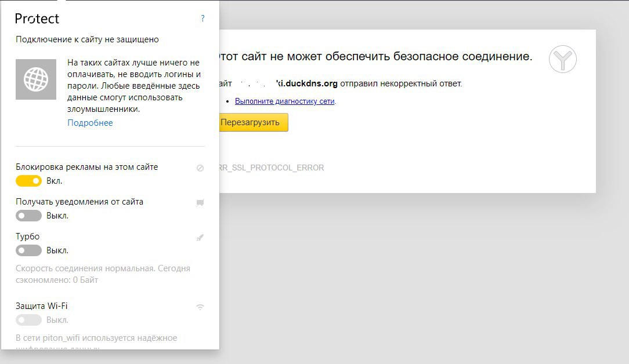Click the label Получать уведомления от сайта
629x364 pixels.
79,202
